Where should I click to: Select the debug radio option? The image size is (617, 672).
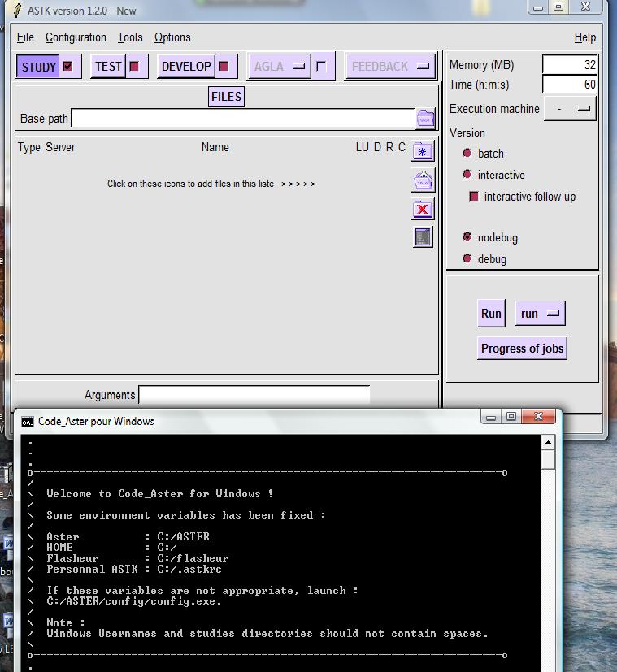pos(467,258)
